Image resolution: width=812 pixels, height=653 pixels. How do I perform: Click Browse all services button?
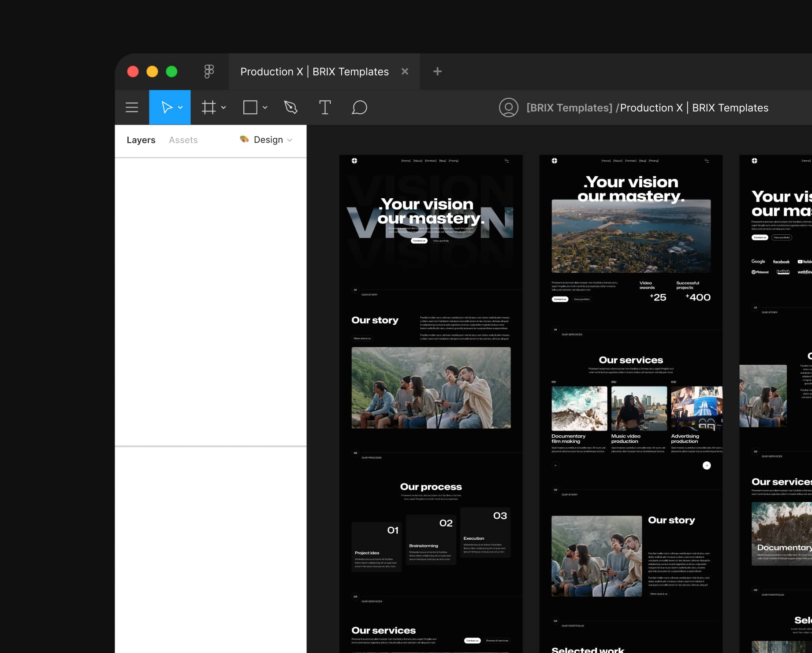coord(497,641)
